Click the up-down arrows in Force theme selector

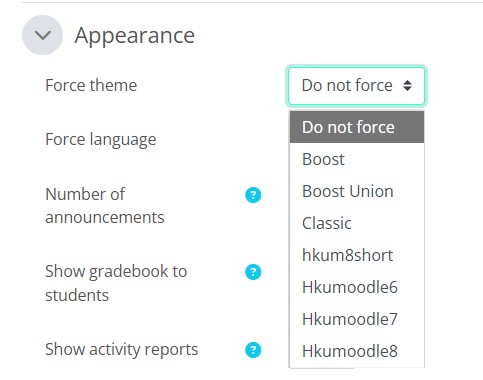[x=407, y=86]
